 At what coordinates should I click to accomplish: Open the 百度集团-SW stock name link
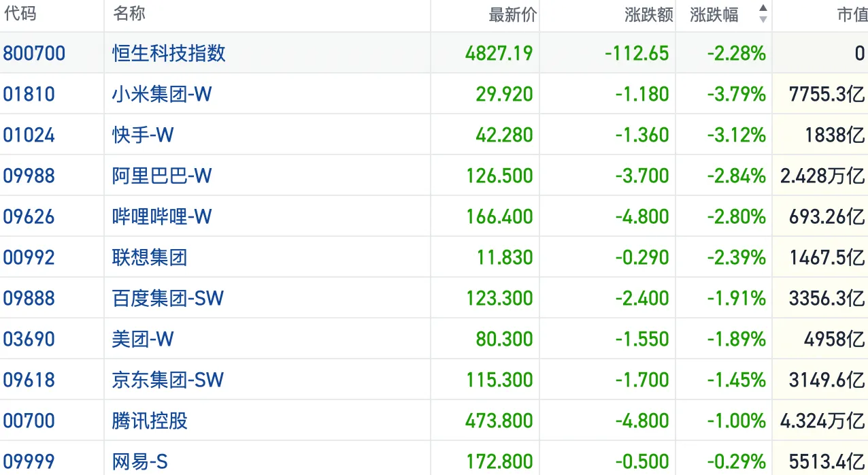168,298
